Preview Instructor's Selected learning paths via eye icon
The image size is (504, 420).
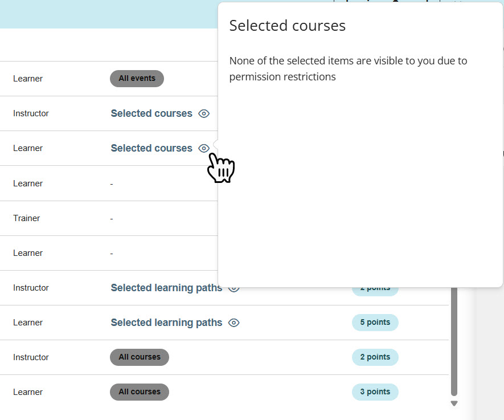(x=233, y=288)
